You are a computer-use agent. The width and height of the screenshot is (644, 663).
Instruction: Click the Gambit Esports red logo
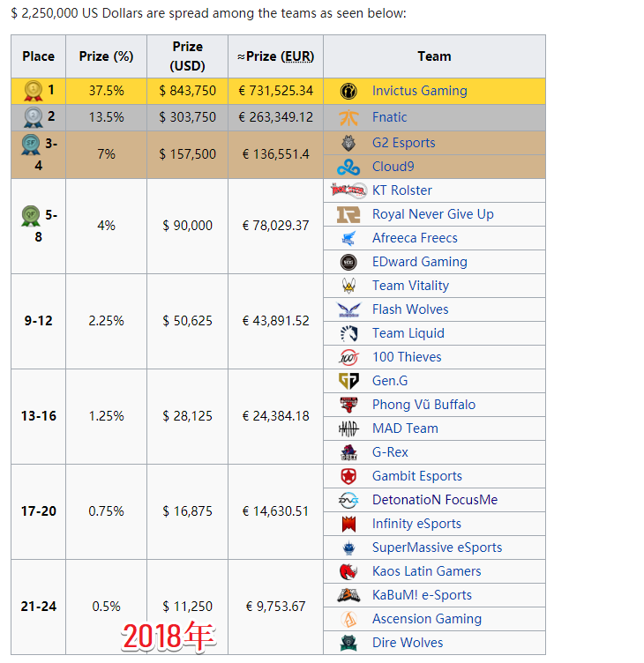click(348, 476)
